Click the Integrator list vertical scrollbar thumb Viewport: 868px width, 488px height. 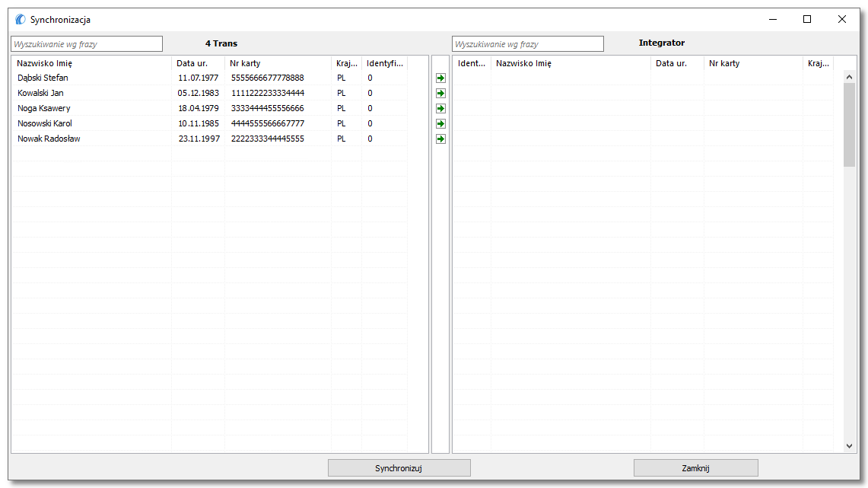tap(849, 125)
